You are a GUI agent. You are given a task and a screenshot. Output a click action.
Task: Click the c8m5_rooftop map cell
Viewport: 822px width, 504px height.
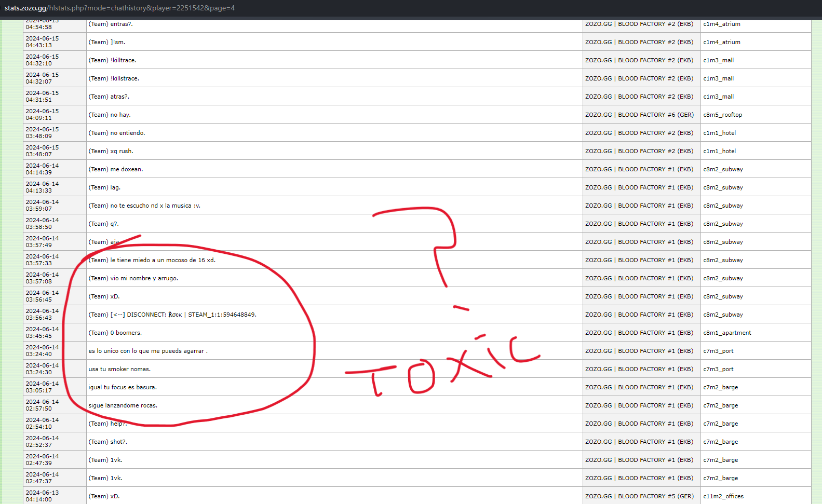pyautogui.click(x=722, y=115)
